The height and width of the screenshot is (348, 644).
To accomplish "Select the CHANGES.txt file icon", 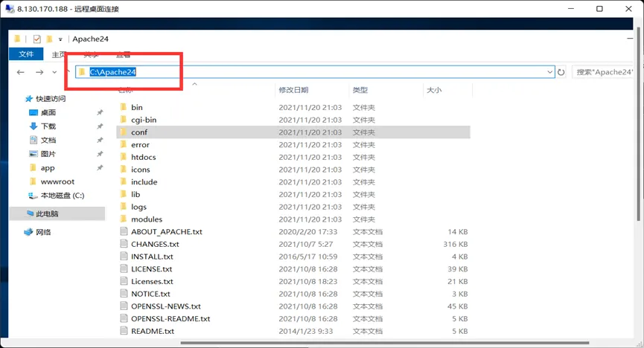I will click(x=124, y=244).
